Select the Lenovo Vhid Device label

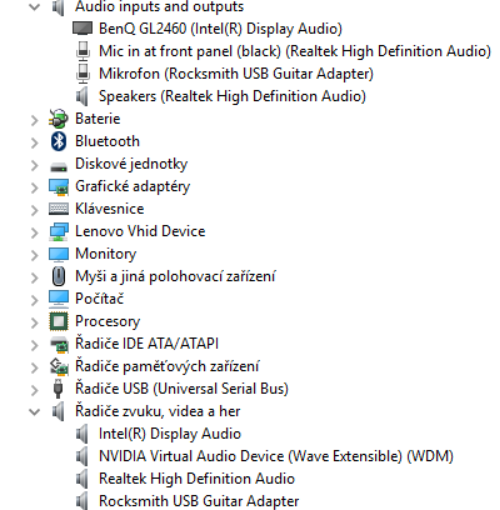coord(140,231)
